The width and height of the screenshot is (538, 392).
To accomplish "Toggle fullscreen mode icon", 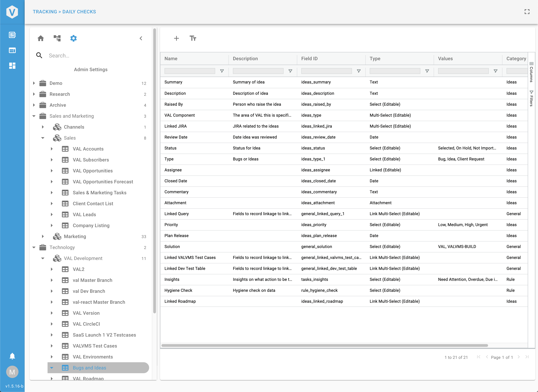I will point(527,12).
